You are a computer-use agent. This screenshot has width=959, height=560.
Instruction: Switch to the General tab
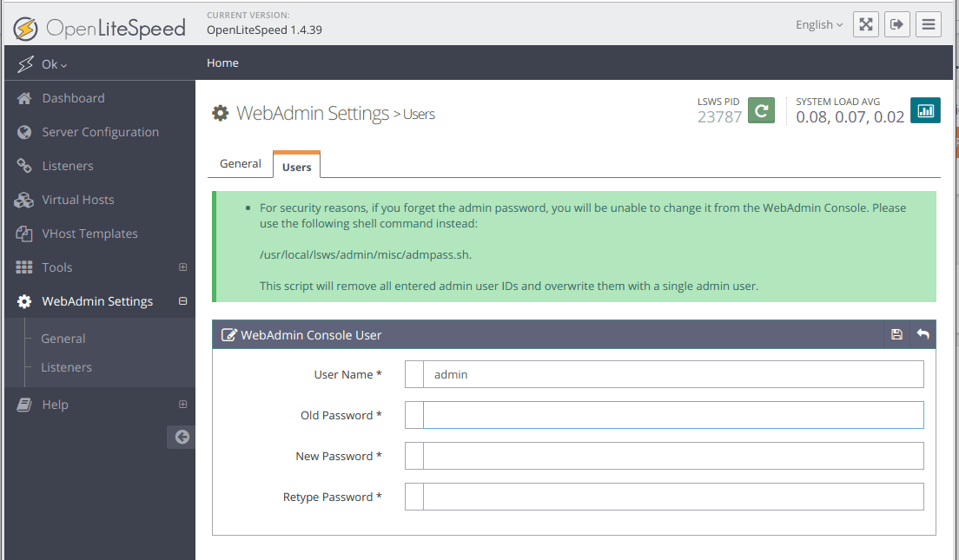tap(241, 163)
